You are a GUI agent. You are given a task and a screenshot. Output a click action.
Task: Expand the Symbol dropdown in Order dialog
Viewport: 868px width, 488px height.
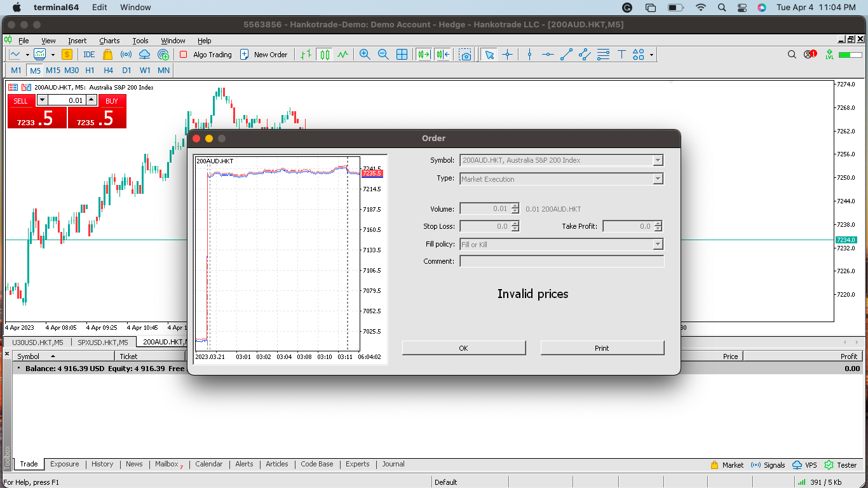(658, 161)
